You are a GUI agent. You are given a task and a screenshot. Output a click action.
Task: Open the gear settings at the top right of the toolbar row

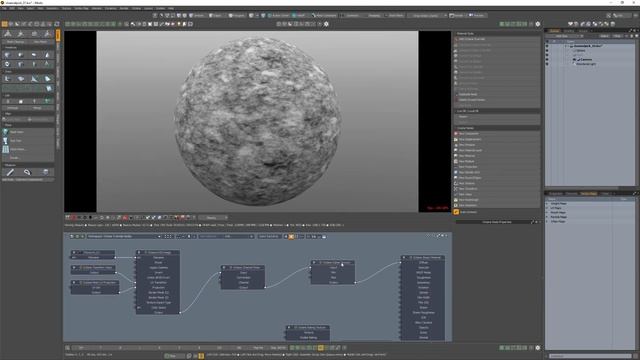[538, 24]
